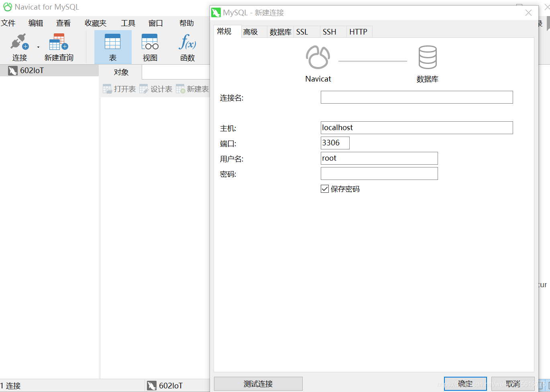Focus the 连接名 input field
This screenshot has width=550, height=392.
click(417, 97)
